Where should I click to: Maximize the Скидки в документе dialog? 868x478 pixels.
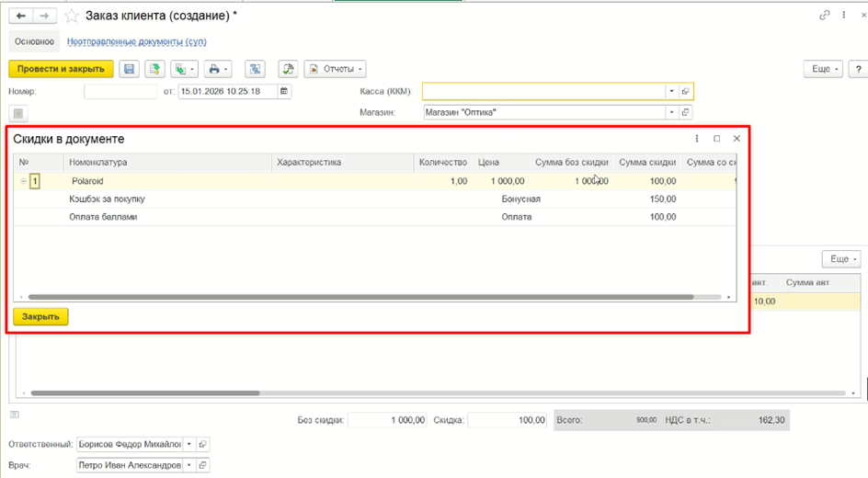pyautogui.click(x=717, y=138)
